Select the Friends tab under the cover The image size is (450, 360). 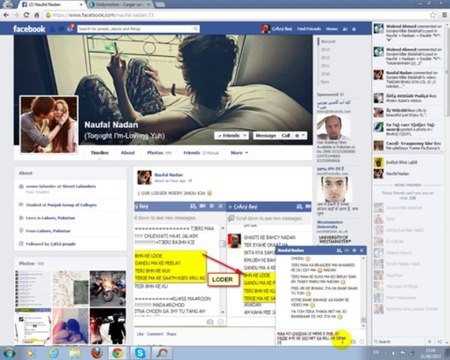[201, 153]
